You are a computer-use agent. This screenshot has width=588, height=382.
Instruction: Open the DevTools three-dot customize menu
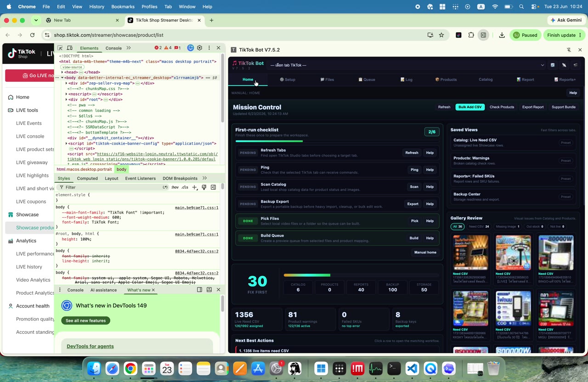tap(209, 48)
